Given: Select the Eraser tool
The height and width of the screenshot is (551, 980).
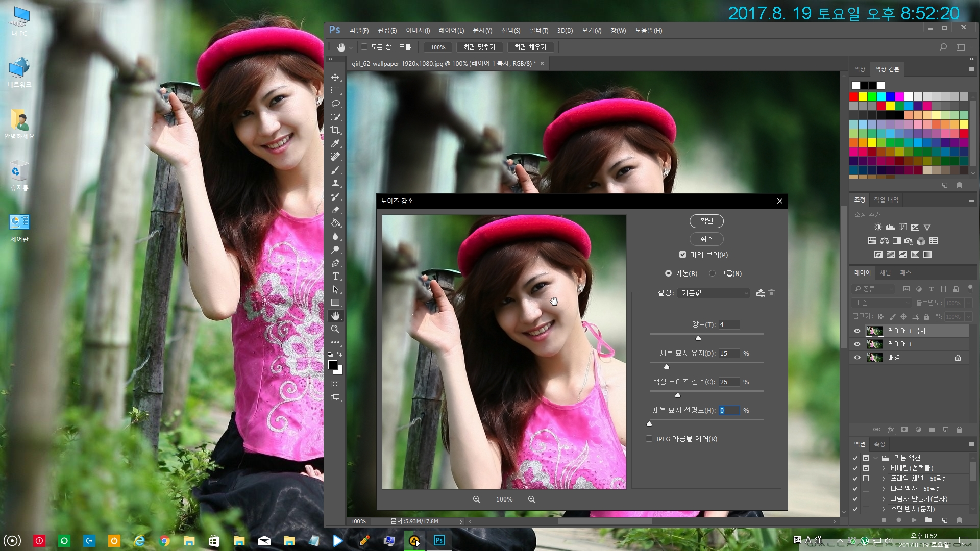Looking at the screenshot, I should tap(335, 210).
